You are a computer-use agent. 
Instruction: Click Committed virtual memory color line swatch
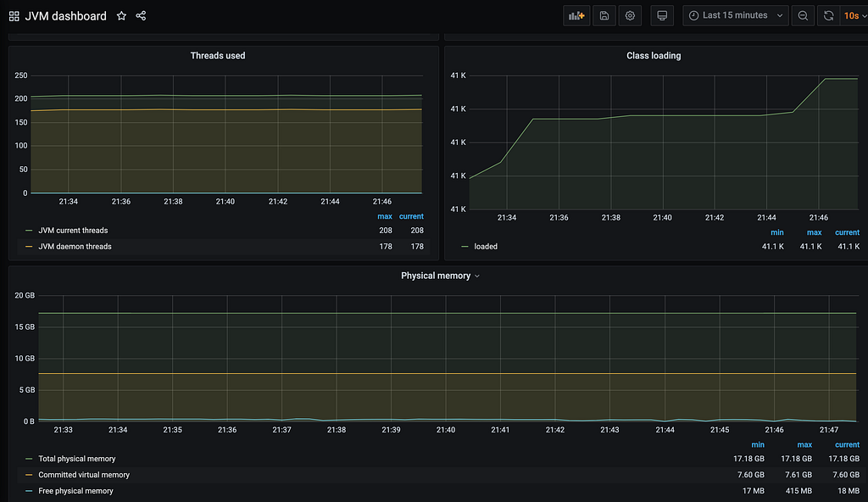pos(29,475)
